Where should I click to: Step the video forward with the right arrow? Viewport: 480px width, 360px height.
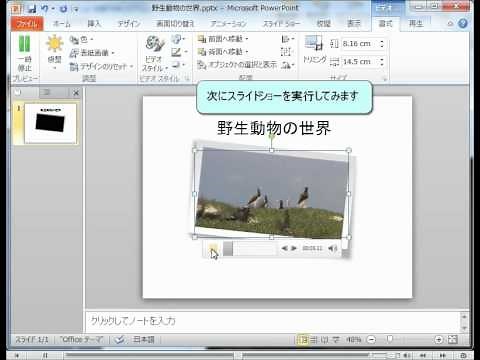tap(294, 248)
